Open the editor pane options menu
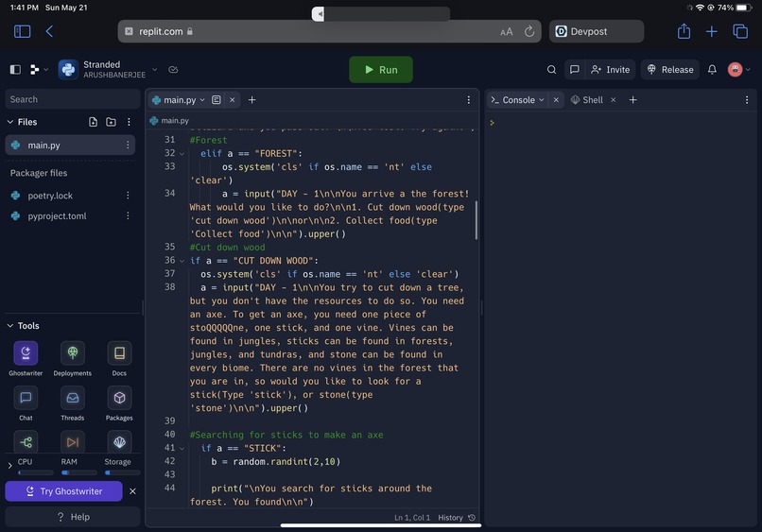This screenshot has width=762, height=532. tap(469, 99)
